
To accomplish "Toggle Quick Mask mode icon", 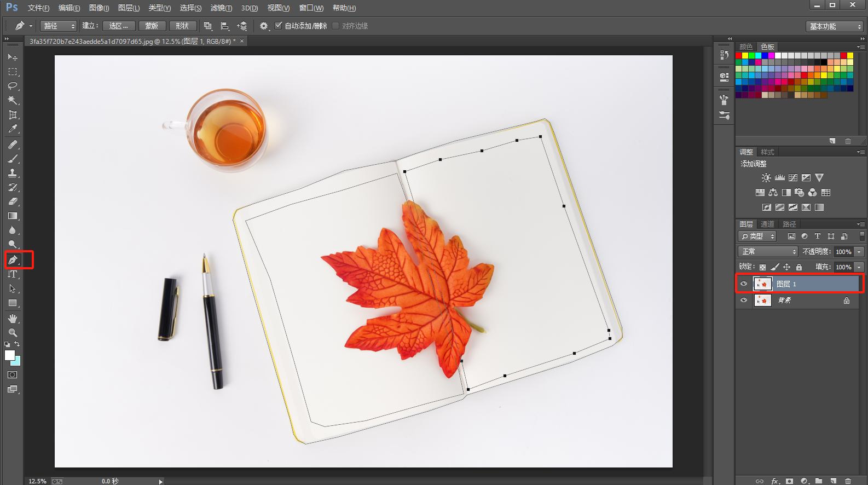I will tap(13, 375).
